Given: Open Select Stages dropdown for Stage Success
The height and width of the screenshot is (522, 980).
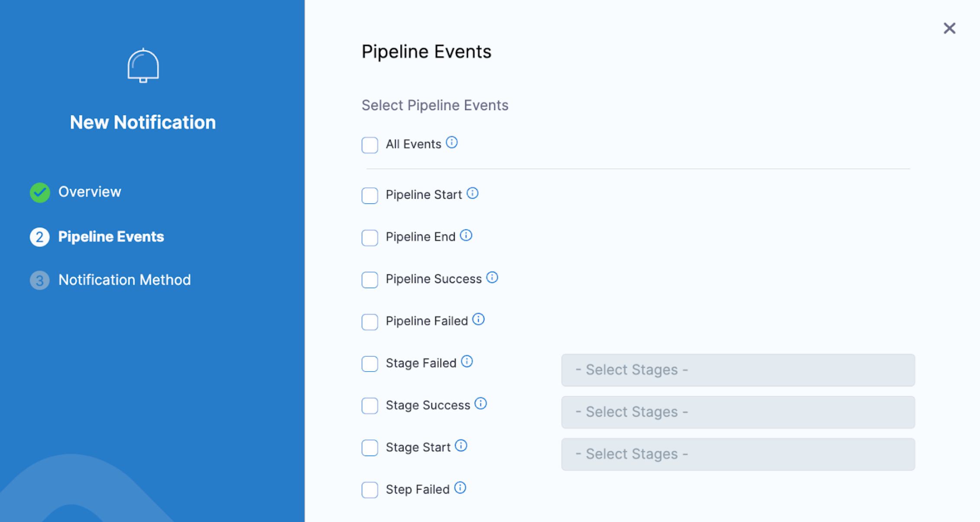Looking at the screenshot, I should point(737,412).
